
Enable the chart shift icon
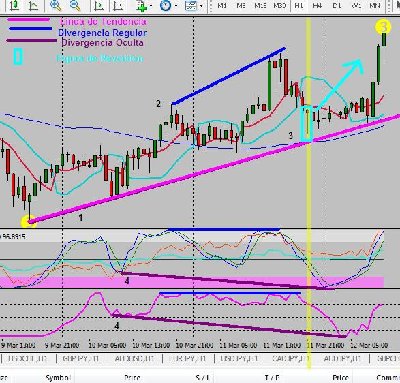pos(118,5)
